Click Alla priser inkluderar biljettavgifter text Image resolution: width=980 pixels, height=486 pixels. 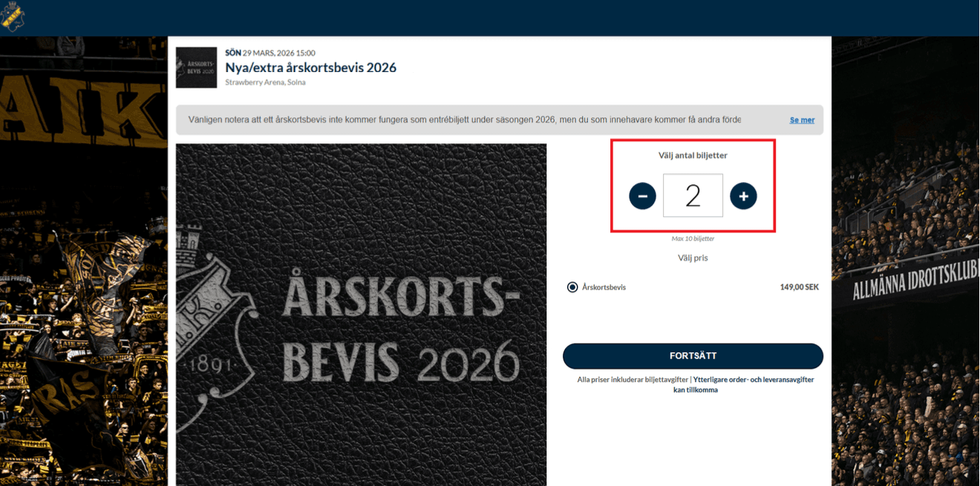[633, 379]
